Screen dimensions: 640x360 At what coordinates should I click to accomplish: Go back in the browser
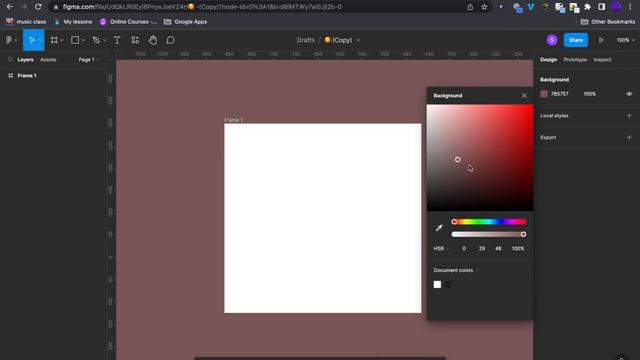pos(9,7)
